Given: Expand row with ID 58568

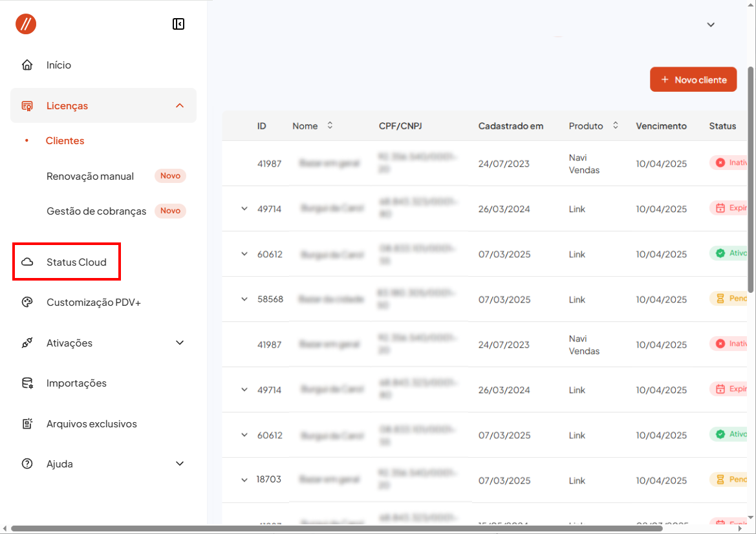Looking at the screenshot, I should point(244,299).
